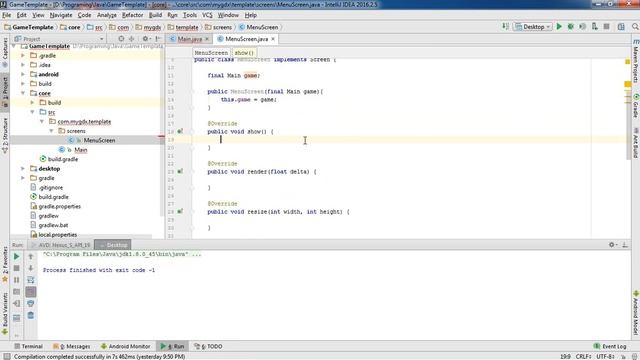
Task: Toggle Gradle side panel
Action: (x=636, y=106)
